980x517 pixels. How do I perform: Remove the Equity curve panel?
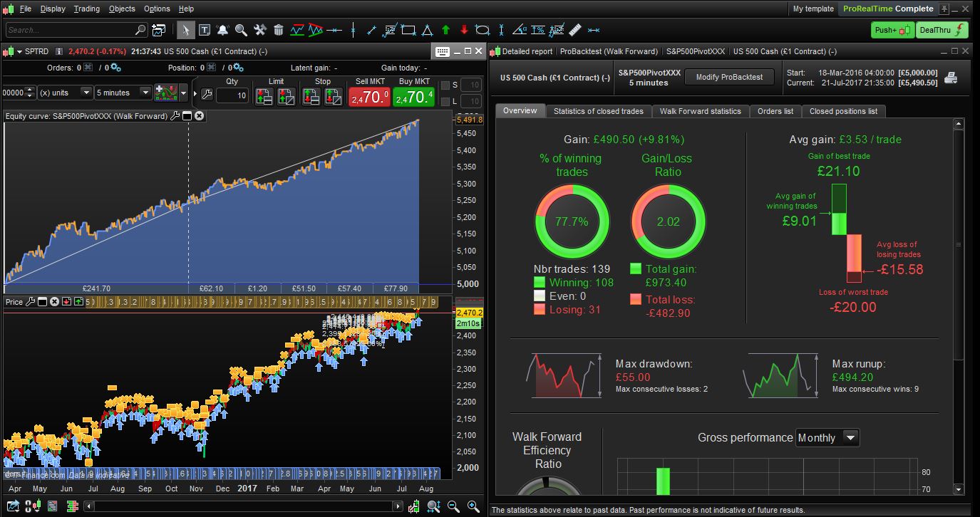click(x=200, y=116)
